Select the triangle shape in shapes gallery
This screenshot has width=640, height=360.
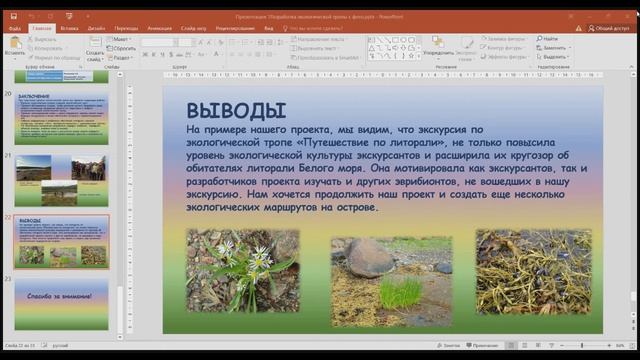coord(371,48)
